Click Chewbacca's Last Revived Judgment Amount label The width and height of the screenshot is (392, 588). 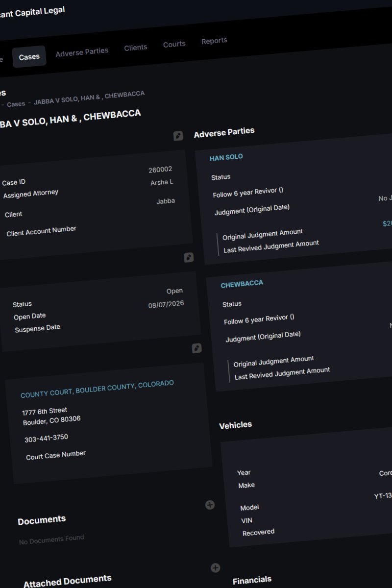(282, 374)
